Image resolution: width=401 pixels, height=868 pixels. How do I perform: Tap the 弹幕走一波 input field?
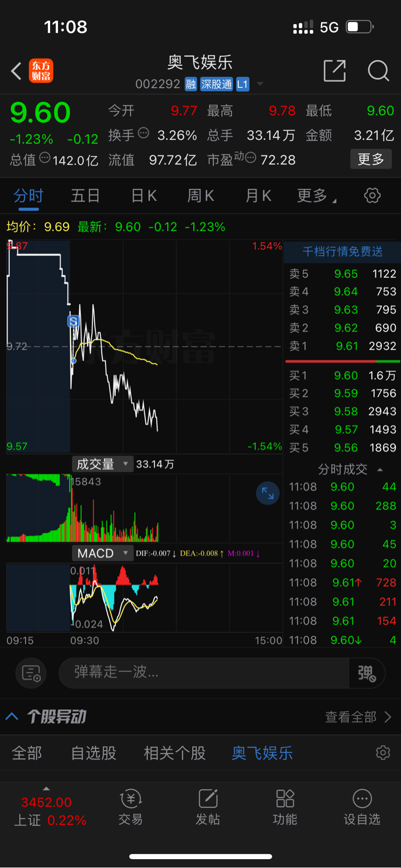tap(204, 673)
